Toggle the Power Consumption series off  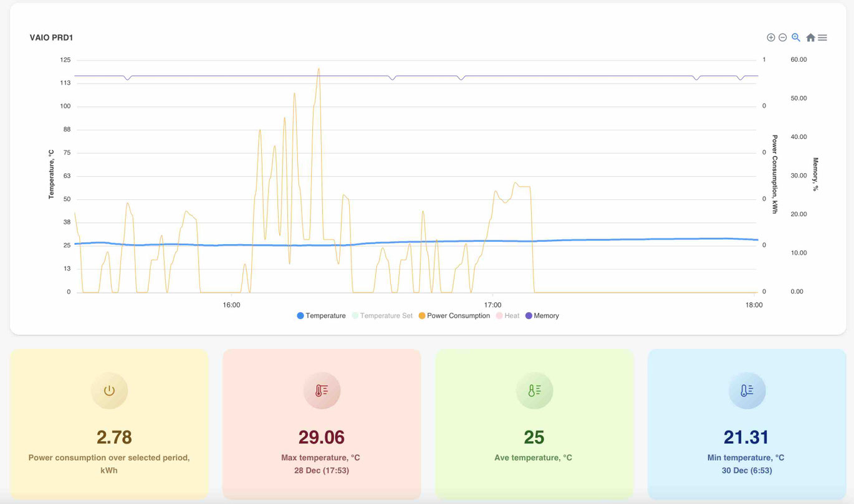click(454, 315)
